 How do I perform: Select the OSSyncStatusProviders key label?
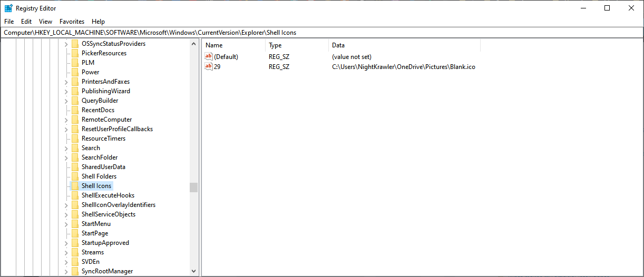pos(113,44)
